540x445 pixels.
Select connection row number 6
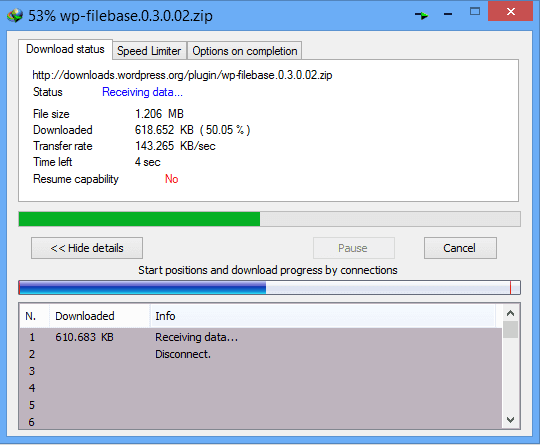click(261, 421)
